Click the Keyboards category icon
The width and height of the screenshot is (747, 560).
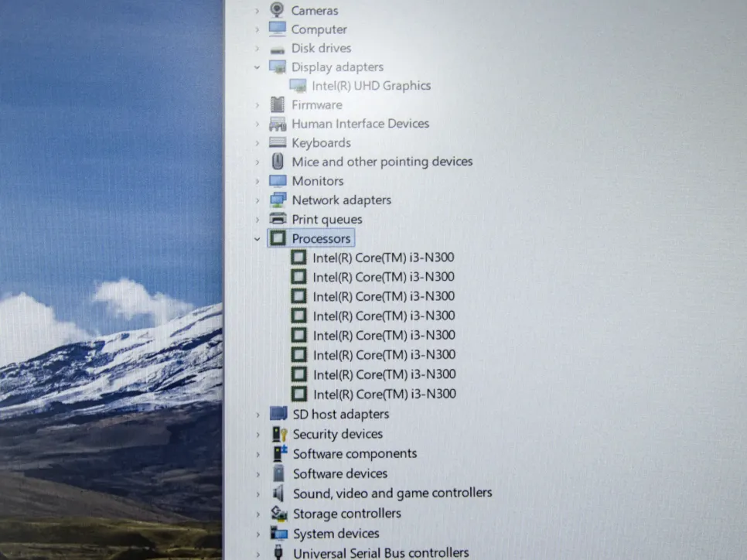point(278,142)
